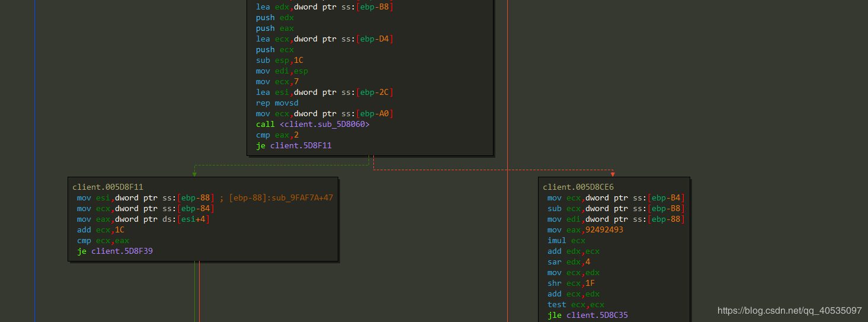Click the 'mov edi,dword ptr ss:[ebp-88]' line
868x322 pixels.
(x=616, y=219)
